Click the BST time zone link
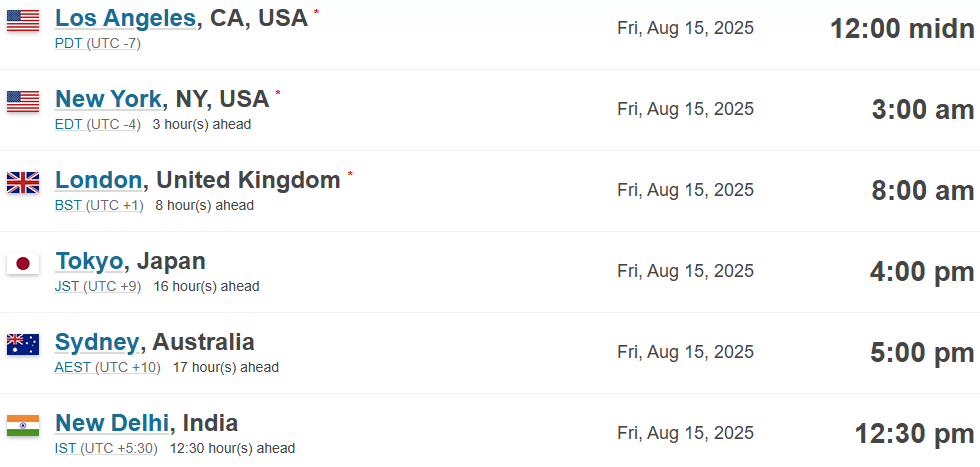 click(x=69, y=206)
